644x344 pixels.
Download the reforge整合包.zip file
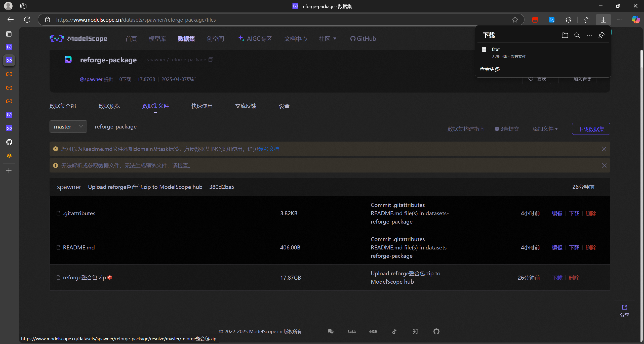click(557, 278)
